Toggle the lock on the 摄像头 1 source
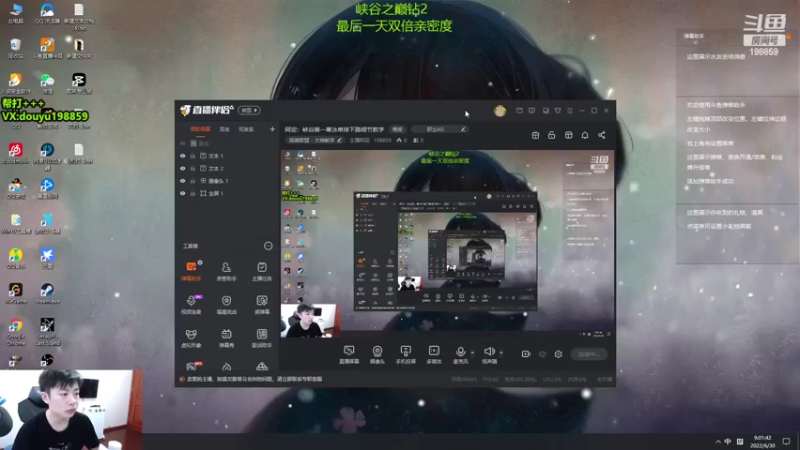This screenshot has width=800, height=450. [x=193, y=181]
